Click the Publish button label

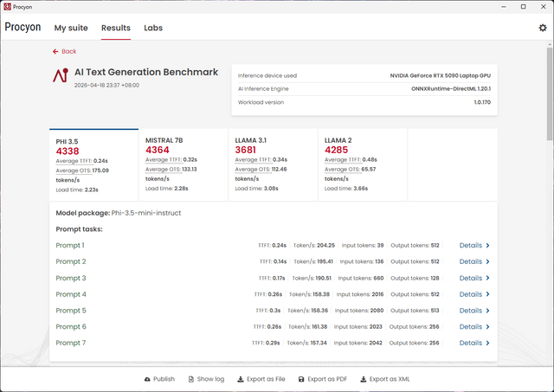(164, 379)
